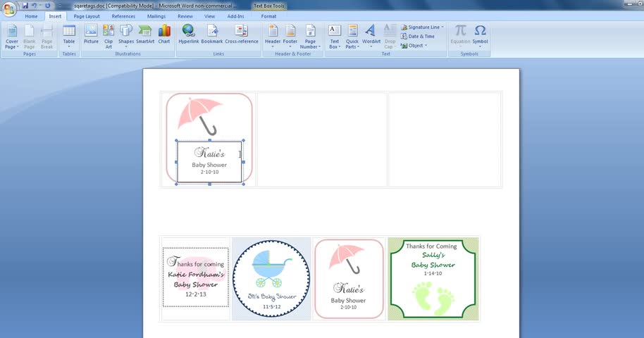Open the WordArt gallery
The image size is (644, 338).
click(x=371, y=37)
